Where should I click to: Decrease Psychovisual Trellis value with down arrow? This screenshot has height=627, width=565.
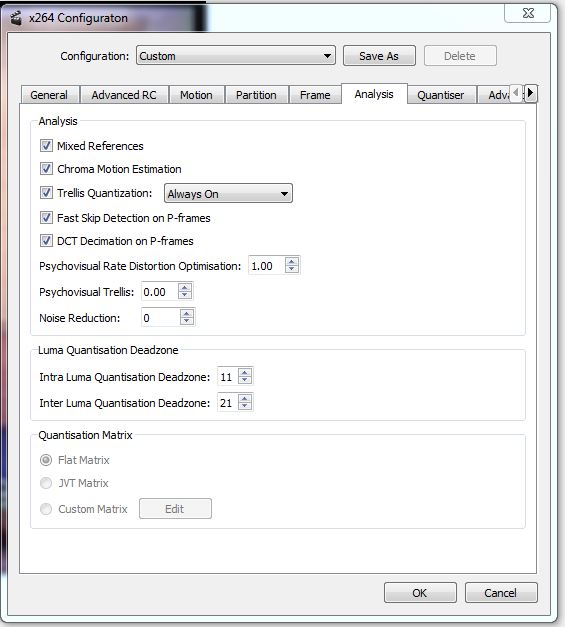184,295
